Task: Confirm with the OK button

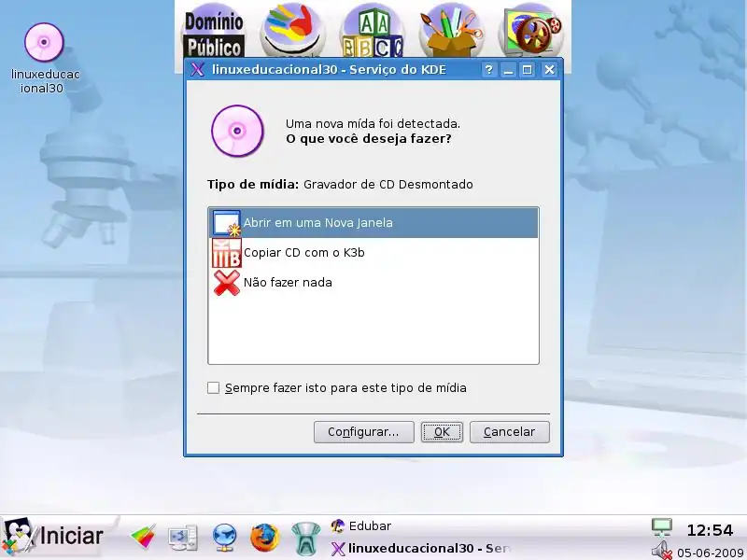Action: [442, 432]
